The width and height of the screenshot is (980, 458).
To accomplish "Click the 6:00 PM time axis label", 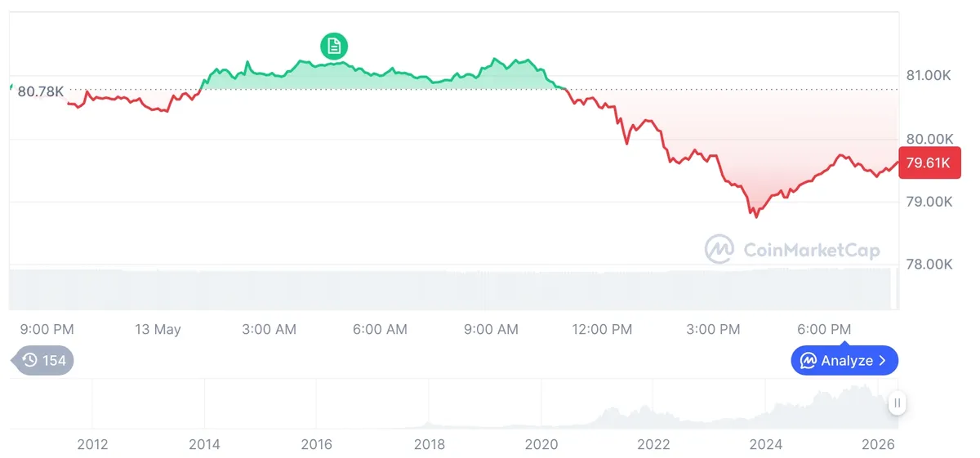I will point(824,329).
